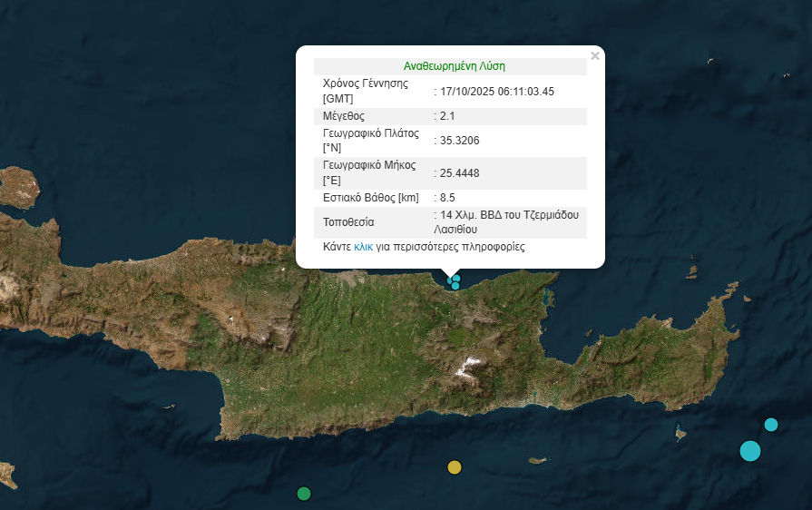Image resolution: width=812 pixels, height=510 pixels.
Task: Select the yellow earthquake marker south of Crete
Action: pyautogui.click(x=455, y=467)
